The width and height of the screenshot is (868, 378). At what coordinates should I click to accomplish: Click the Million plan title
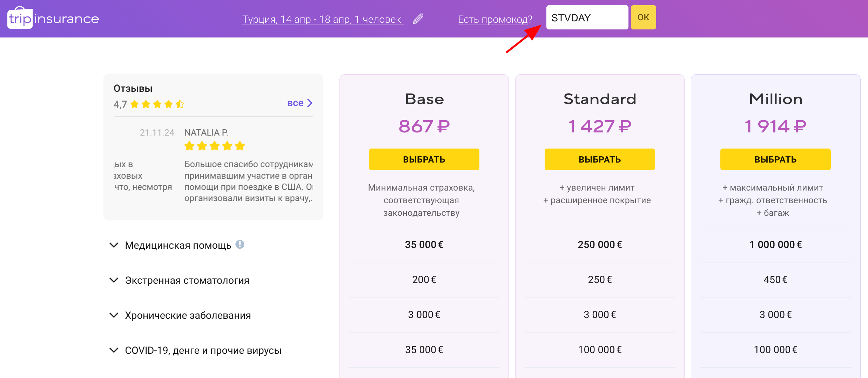pos(775,99)
